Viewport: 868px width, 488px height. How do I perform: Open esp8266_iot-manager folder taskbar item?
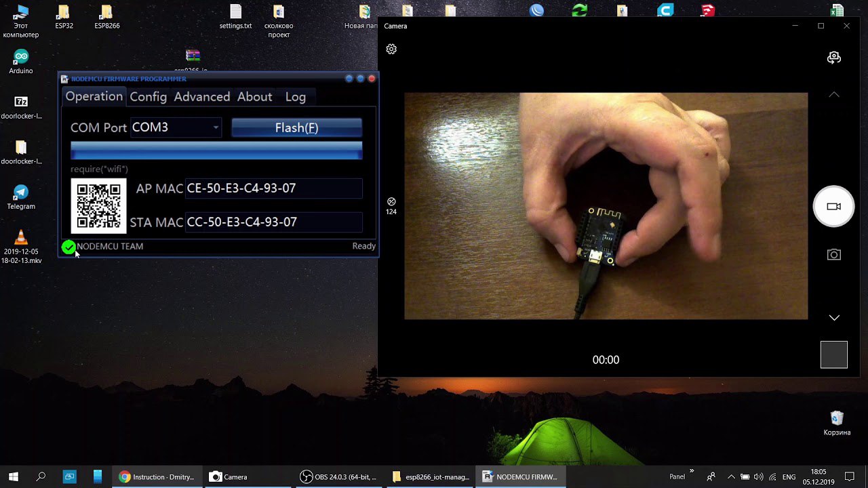(431, 476)
